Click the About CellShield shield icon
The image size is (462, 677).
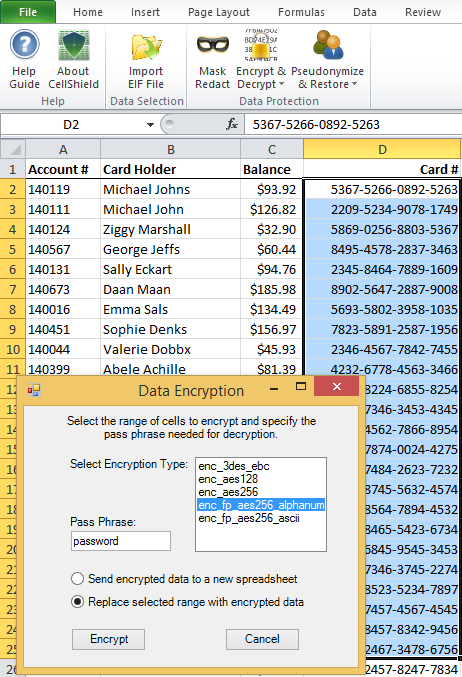(73, 45)
